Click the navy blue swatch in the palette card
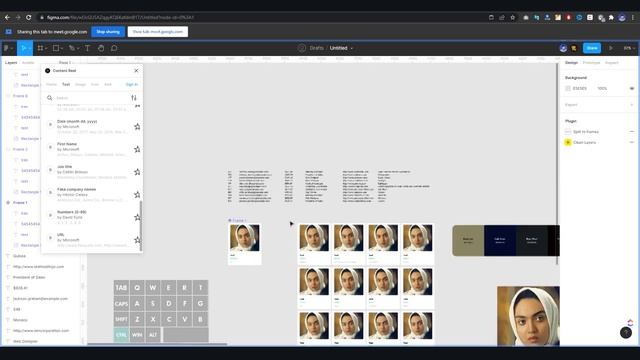 tap(500, 240)
